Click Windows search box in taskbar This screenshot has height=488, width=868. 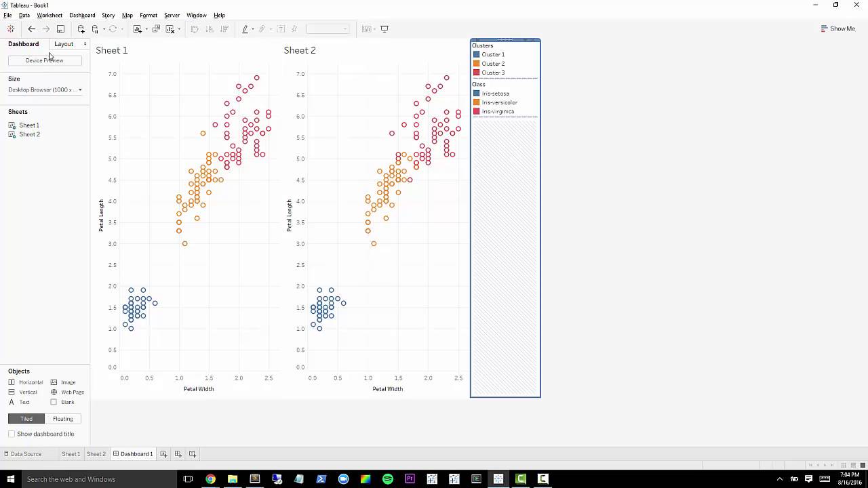pyautogui.click(x=98, y=479)
